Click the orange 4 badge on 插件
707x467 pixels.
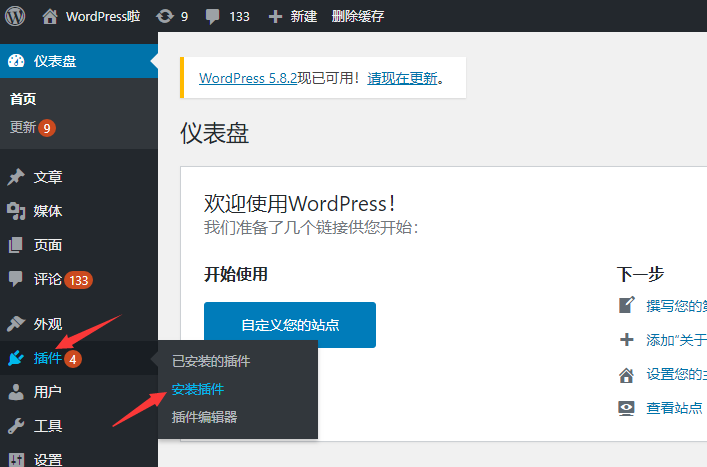click(x=73, y=359)
